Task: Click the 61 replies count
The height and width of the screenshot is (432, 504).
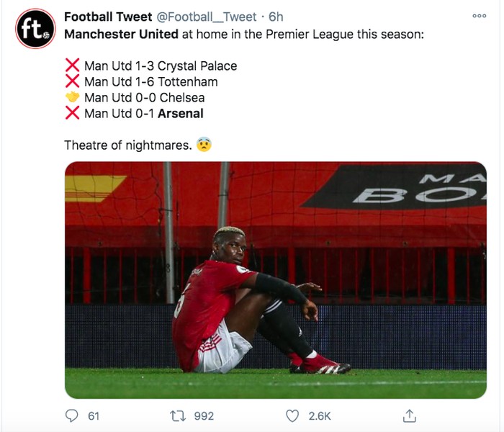Action: pyautogui.click(x=93, y=416)
